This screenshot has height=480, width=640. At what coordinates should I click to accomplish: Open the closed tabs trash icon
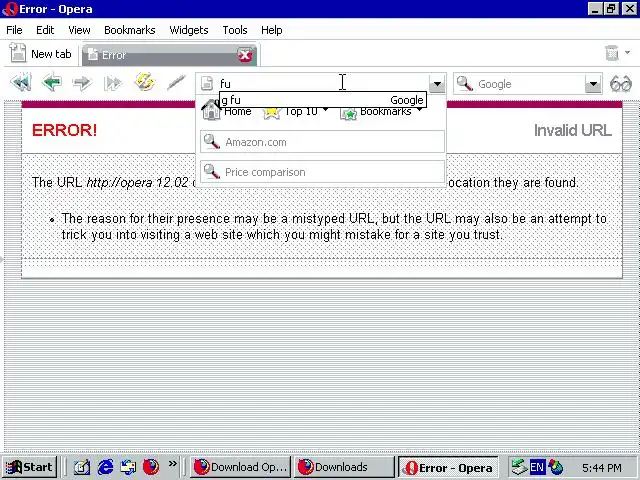(x=611, y=53)
